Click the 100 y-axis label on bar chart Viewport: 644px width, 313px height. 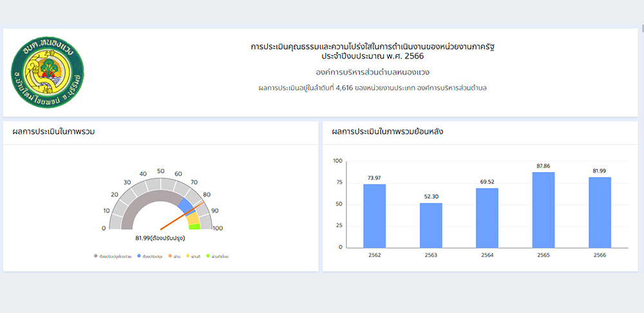click(337, 160)
